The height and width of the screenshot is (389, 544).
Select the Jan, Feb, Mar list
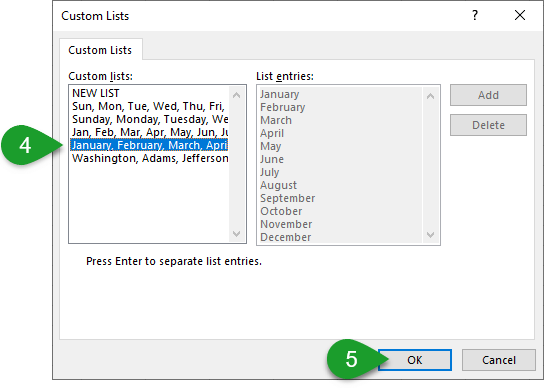point(149,132)
